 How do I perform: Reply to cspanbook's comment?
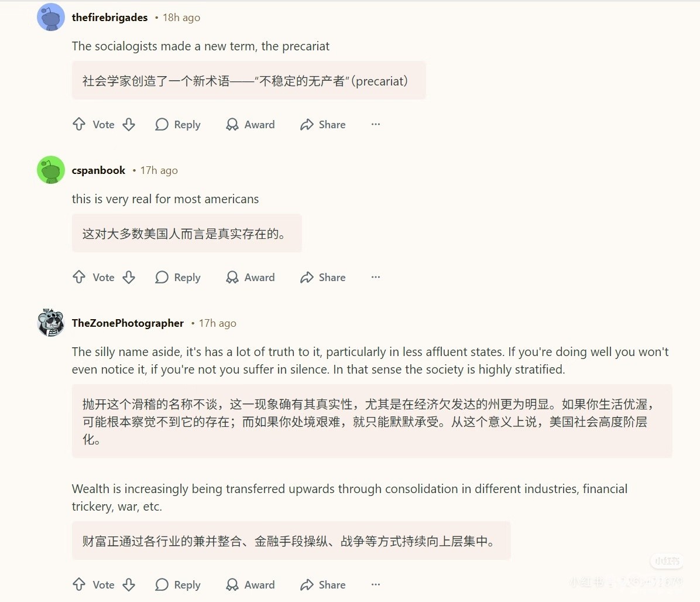pyautogui.click(x=178, y=277)
